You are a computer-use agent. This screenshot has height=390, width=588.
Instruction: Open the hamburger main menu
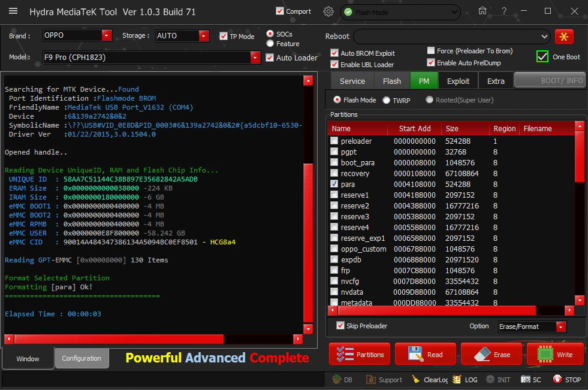(x=13, y=11)
